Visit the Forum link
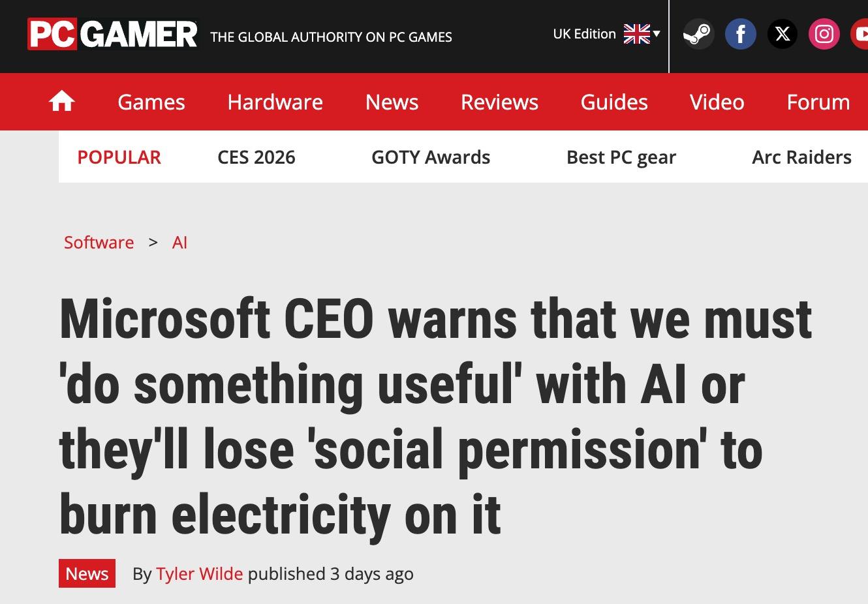868x604 pixels. 818,102
